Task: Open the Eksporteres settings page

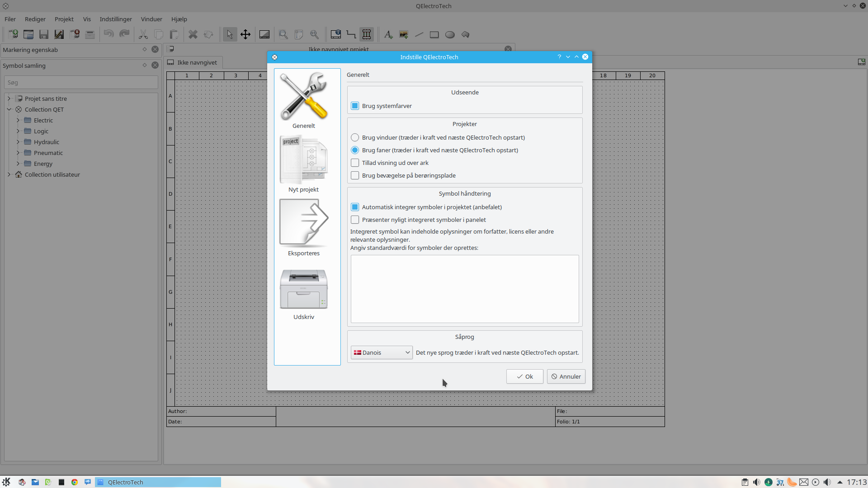Action: [x=304, y=227]
